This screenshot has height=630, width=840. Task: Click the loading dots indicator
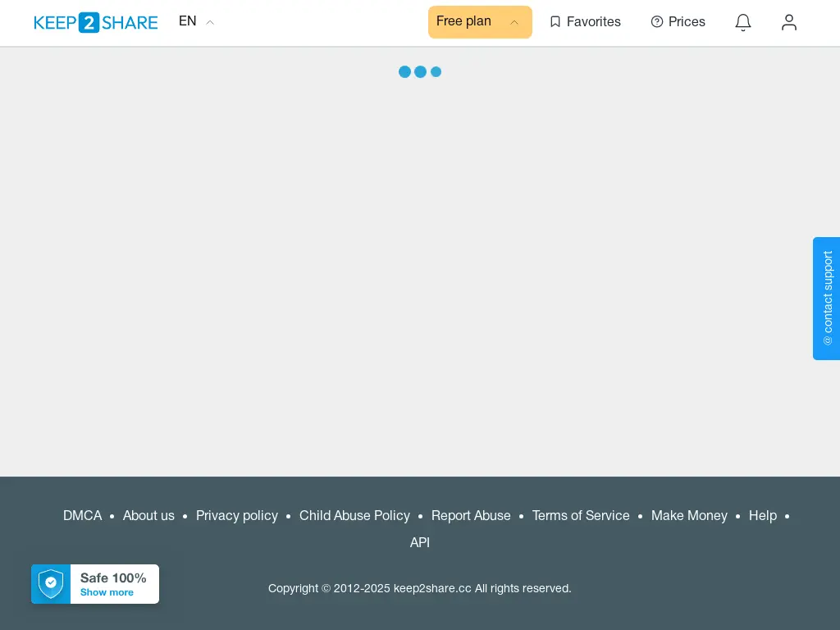[x=420, y=72]
